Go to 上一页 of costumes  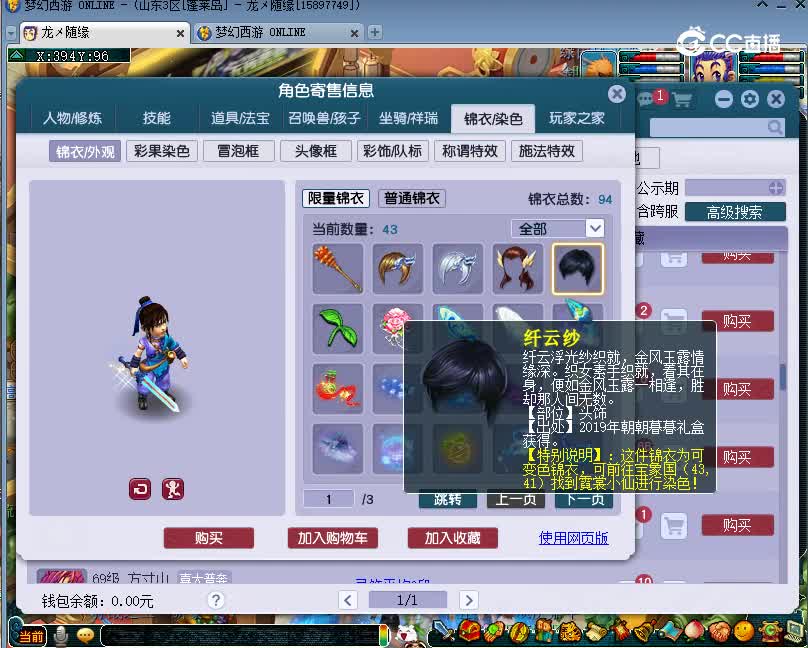pos(516,500)
